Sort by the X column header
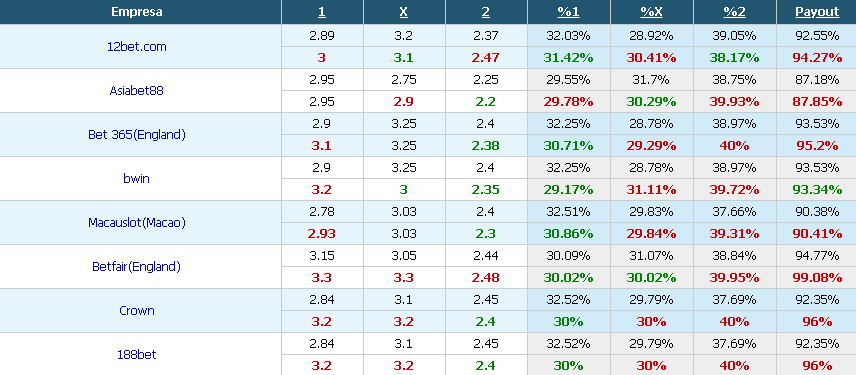The image size is (856, 375). coord(404,12)
